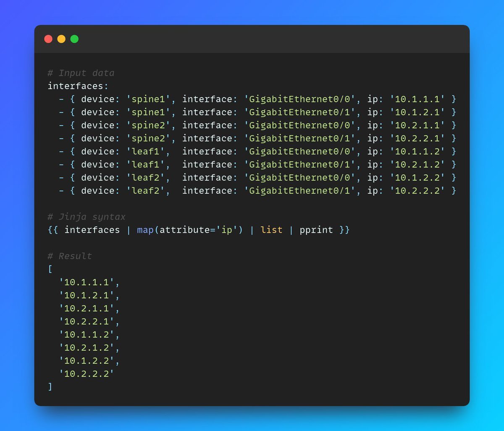Click the input IP value '10.2.2.1' for spine2
The width and height of the screenshot is (504, 431).
pos(417,138)
